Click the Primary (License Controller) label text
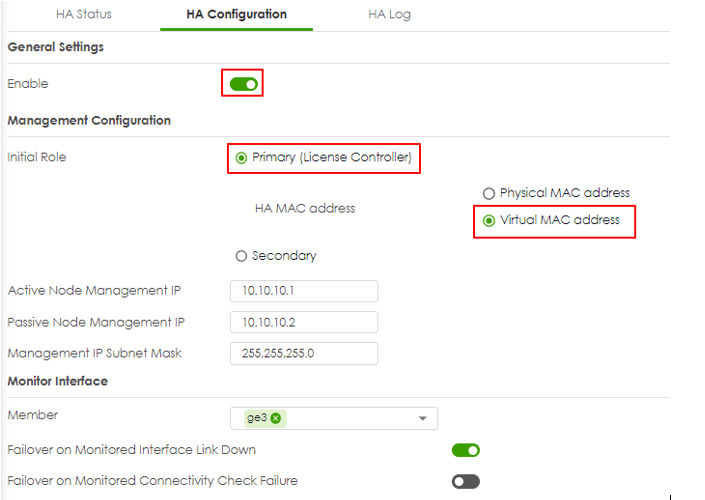The image size is (705, 500). pos(332,157)
